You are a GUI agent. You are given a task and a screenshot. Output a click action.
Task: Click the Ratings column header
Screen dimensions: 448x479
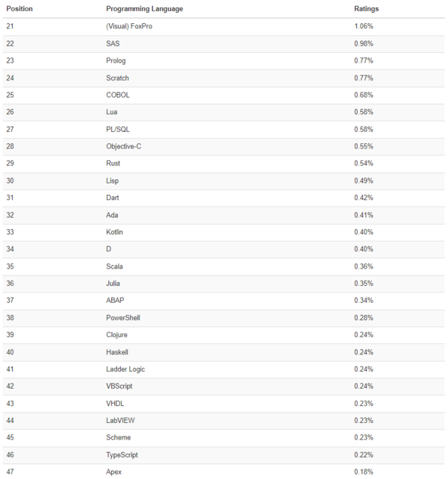click(367, 8)
